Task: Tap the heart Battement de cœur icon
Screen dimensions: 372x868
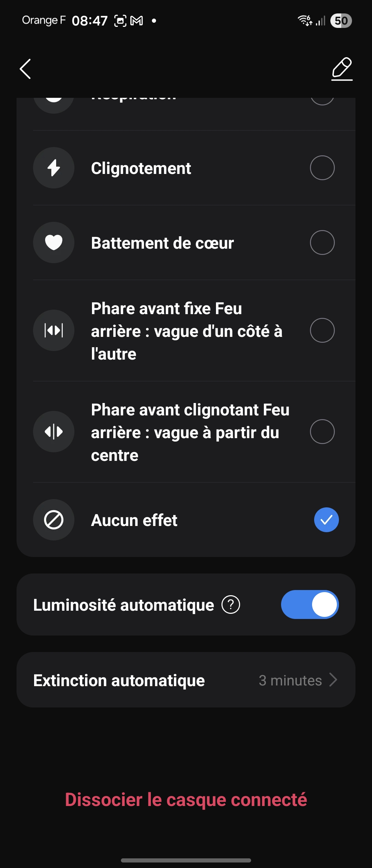Action: pyautogui.click(x=54, y=242)
